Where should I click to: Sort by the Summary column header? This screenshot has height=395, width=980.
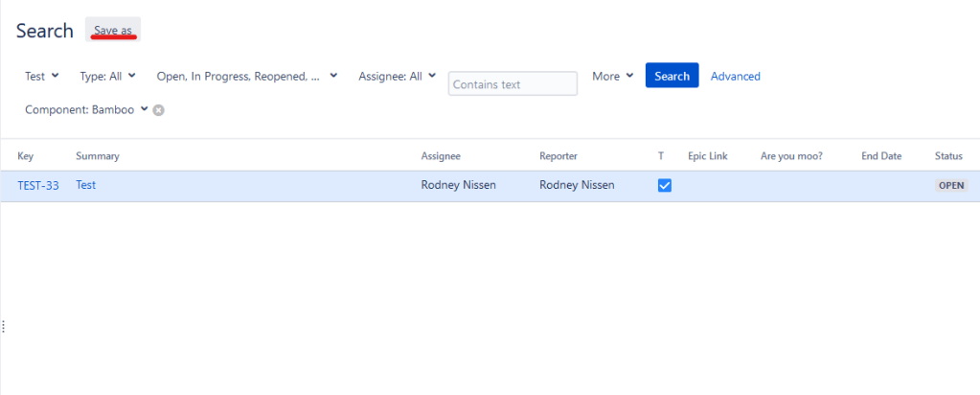point(98,156)
